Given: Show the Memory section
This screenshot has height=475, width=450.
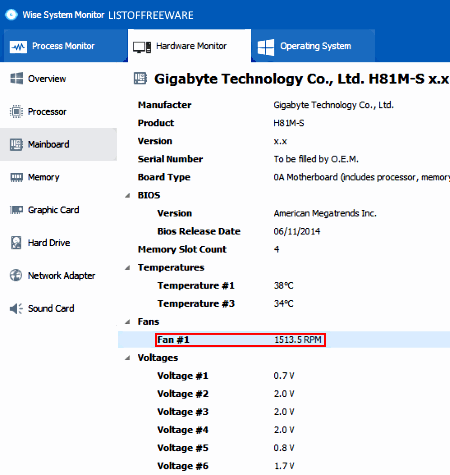Looking at the screenshot, I should tap(58, 177).
